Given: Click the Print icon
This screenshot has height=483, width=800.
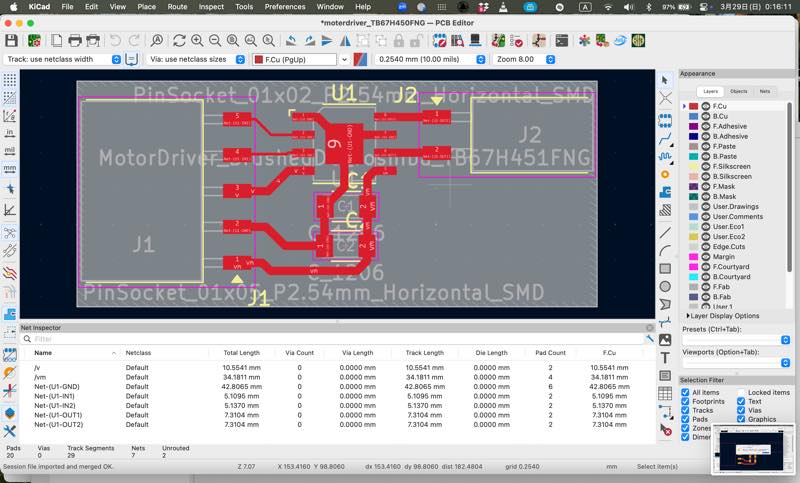Looking at the screenshot, I should point(75,41).
